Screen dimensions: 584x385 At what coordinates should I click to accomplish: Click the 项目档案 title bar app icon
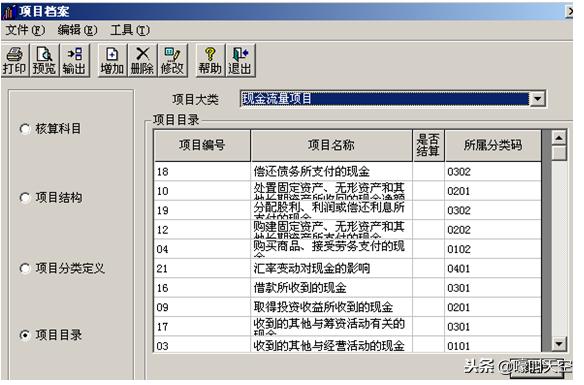pos(9,12)
